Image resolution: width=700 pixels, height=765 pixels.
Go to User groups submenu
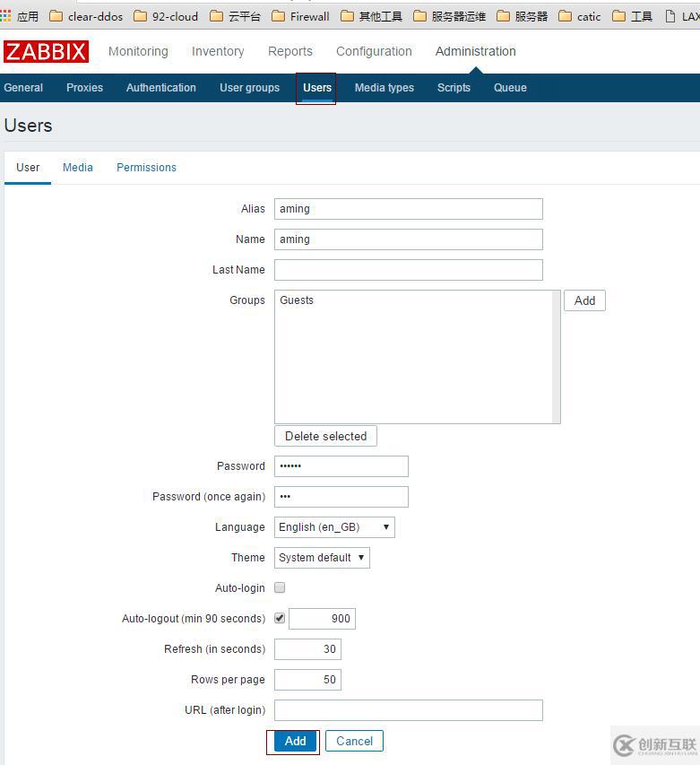tap(249, 88)
